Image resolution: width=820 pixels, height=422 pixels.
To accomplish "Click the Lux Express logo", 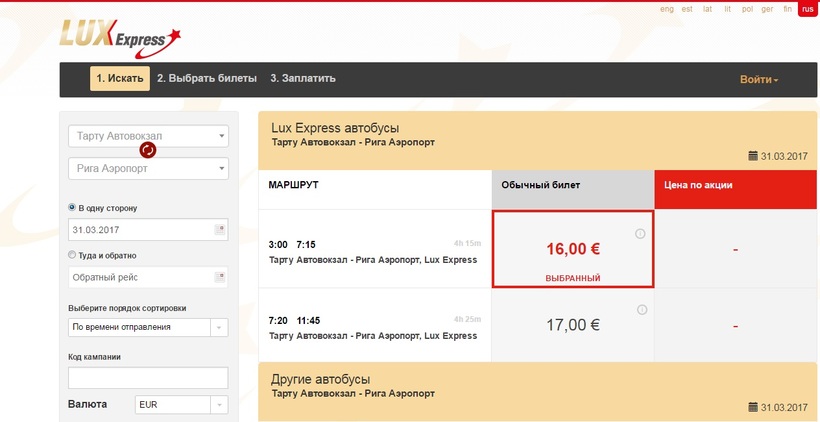I will click(x=120, y=37).
